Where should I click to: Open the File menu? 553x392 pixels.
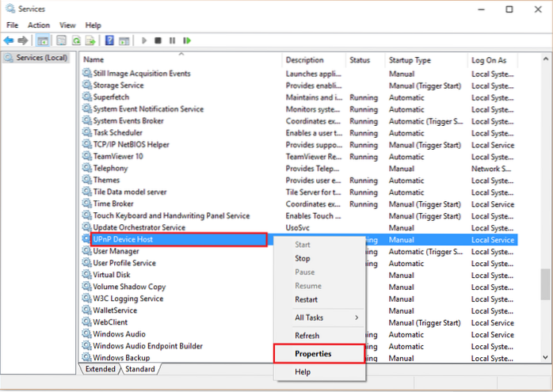click(12, 25)
